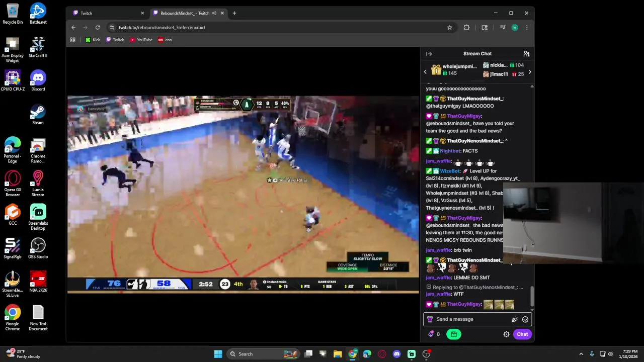Image resolution: width=644 pixels, height=362 pixels.
Task: Click the Nightbot username in chat
Action: 450,151
